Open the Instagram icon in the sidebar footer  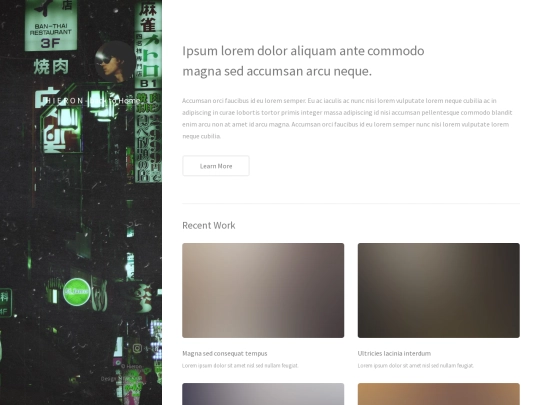pyautogui.click(x=137, y=349)
